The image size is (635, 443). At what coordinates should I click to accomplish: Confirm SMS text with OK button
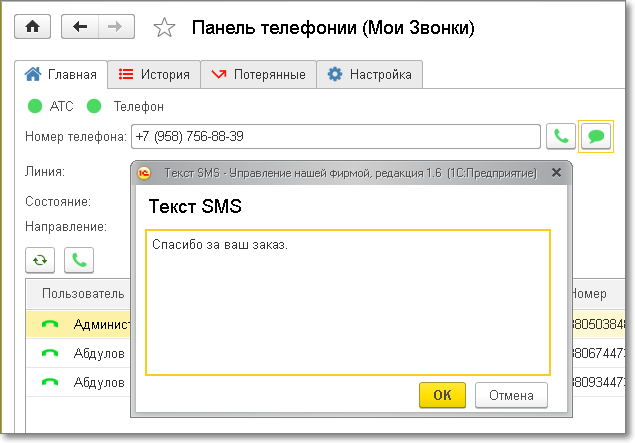(x=442, y=394)
